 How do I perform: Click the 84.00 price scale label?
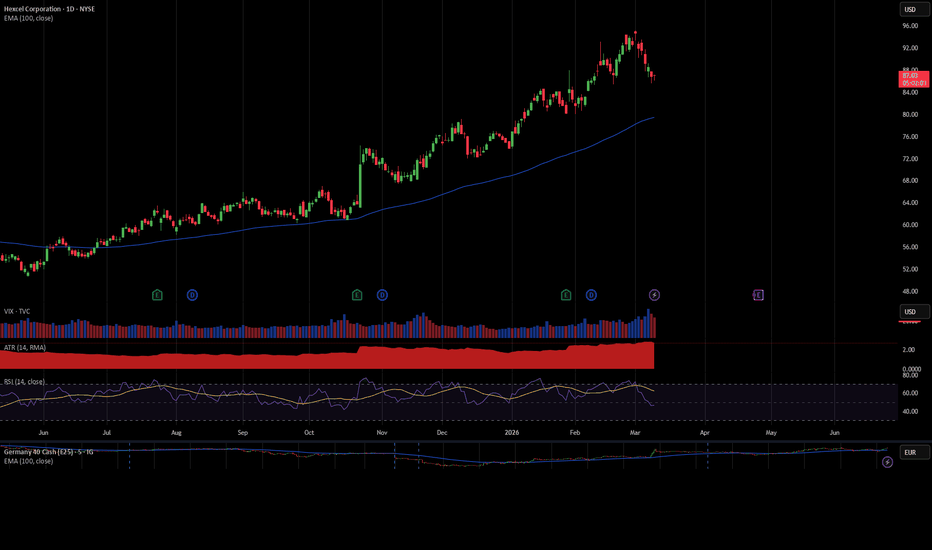[910, 93]
